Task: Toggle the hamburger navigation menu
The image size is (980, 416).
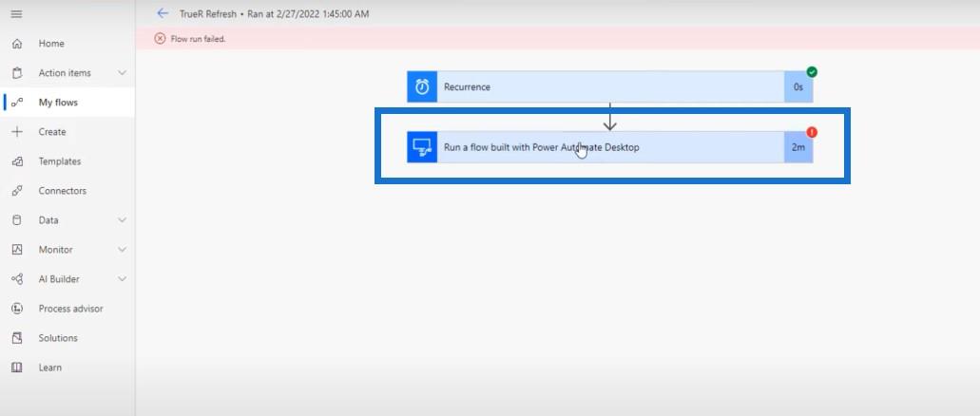Action: 17,13
